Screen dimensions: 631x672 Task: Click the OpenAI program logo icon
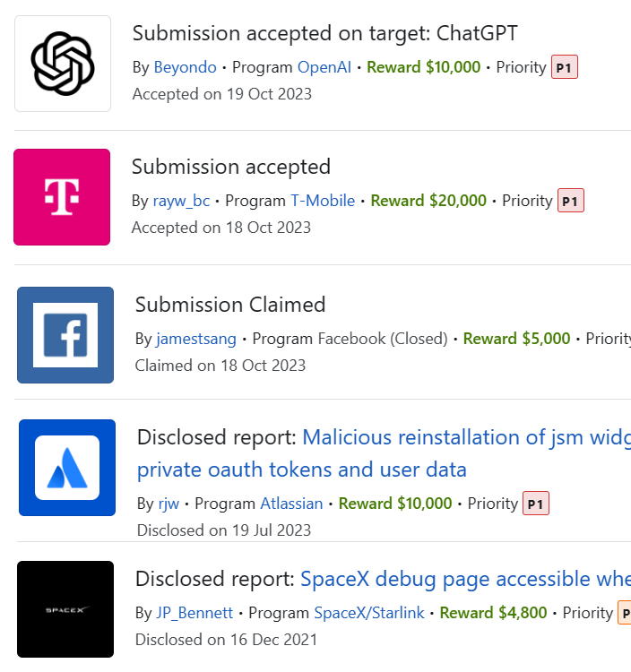[x=63, y=64]
